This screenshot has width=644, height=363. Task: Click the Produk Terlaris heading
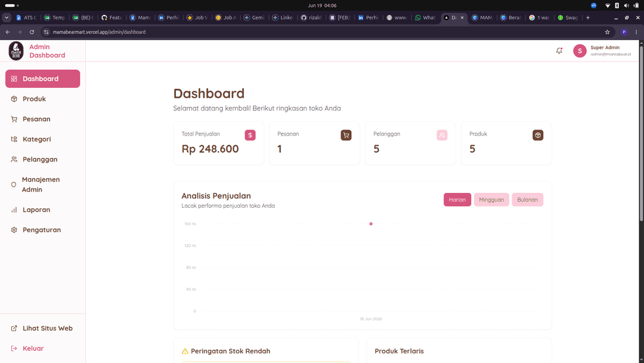pos(399,351)
